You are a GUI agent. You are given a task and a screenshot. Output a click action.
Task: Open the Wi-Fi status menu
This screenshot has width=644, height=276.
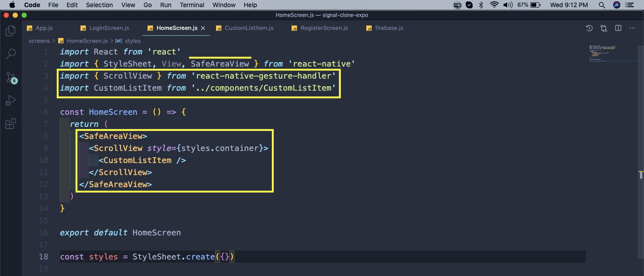(494, 5)
